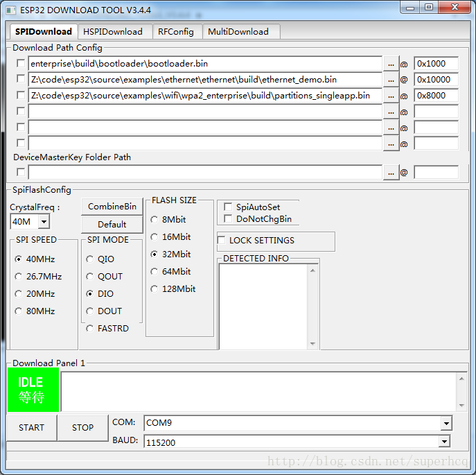476x475 pixels.
Task: Check the partitions_singleapp.bin file checkbox
Action: 21,95
